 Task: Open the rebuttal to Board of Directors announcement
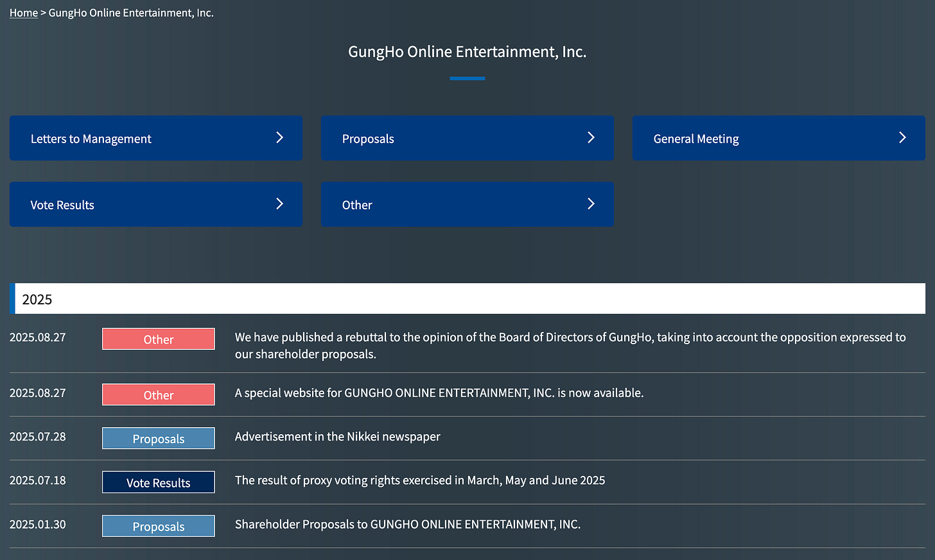[570, 346]
